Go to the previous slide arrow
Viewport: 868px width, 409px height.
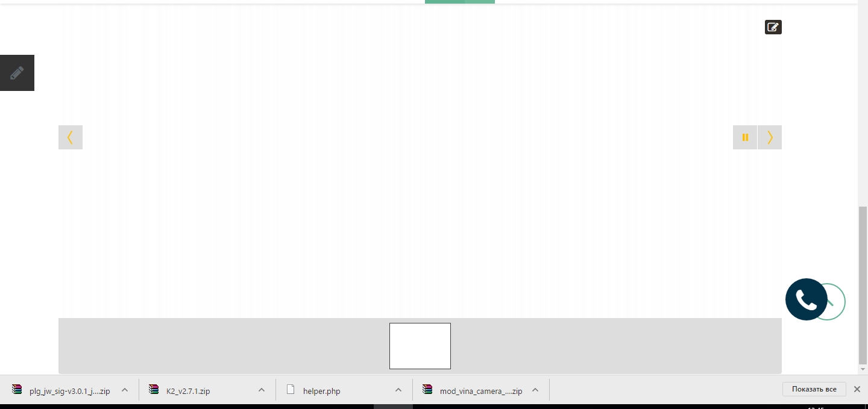point(71,137)
